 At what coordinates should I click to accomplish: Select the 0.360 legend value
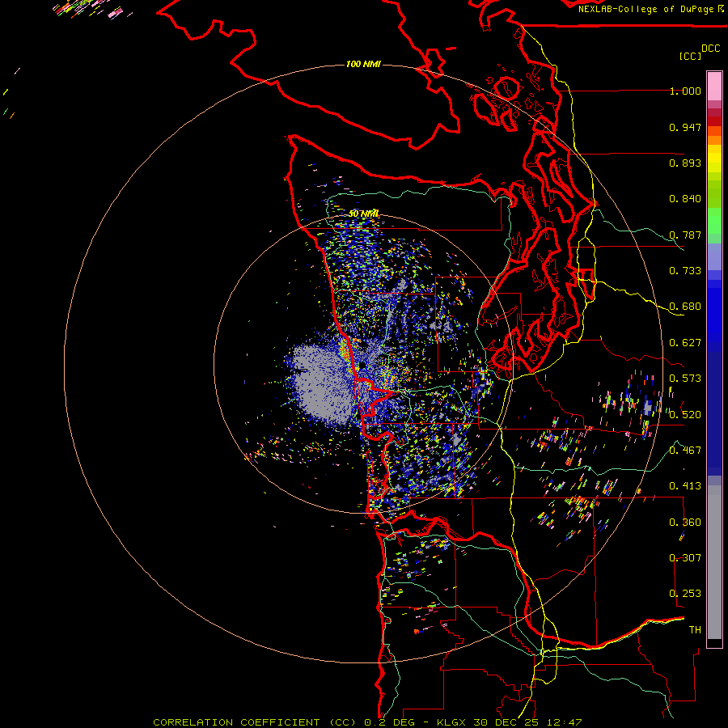tap(685, 523)
